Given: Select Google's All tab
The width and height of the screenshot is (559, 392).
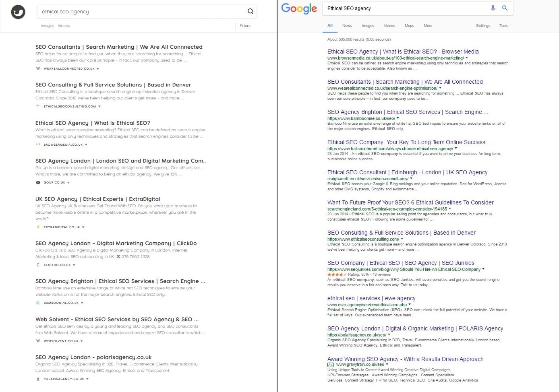Looking at the screenshot, I should 330,26.
